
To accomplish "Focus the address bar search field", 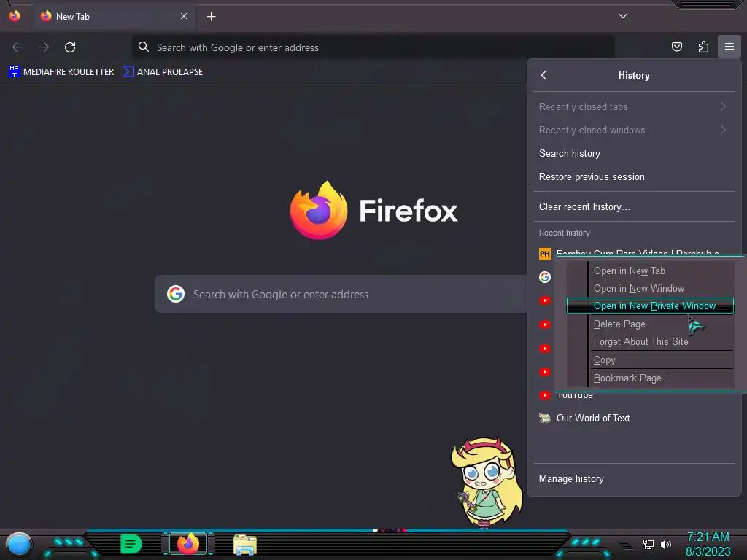I will click(373, 47).
